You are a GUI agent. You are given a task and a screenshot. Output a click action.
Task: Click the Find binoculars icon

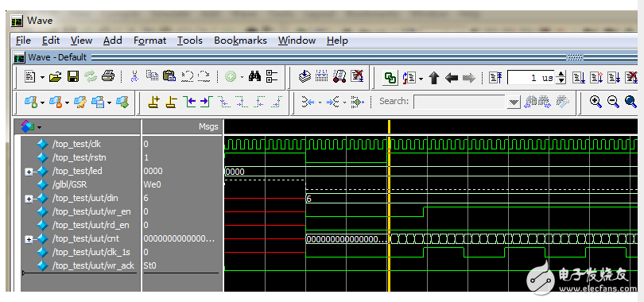(x=254, y=77)
